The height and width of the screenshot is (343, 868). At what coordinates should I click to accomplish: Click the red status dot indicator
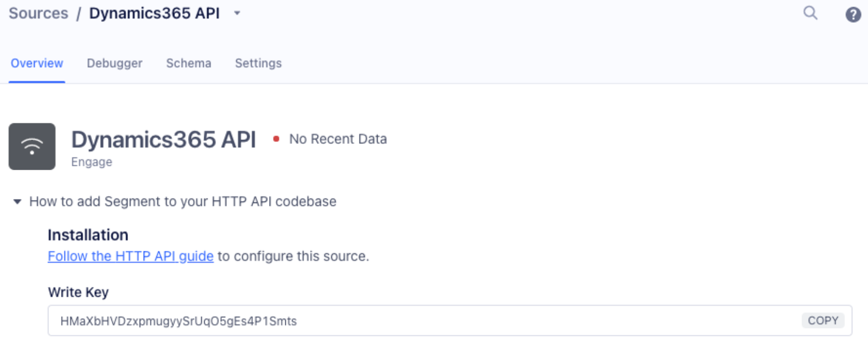tap(276, 139)
